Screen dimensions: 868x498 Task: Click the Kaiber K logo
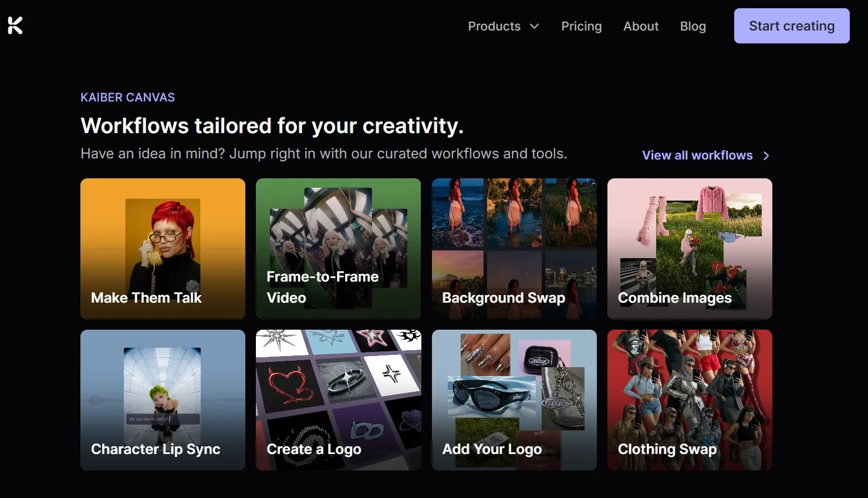[x=15, y=26]
